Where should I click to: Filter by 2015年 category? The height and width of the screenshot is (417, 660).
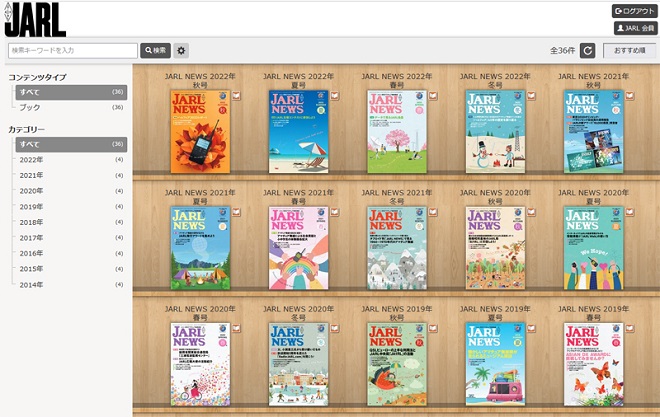click(71, 269)
